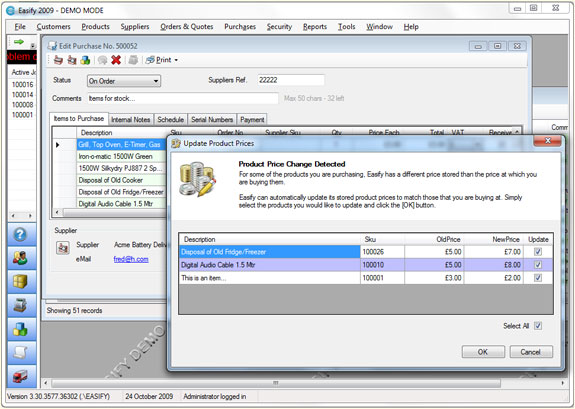Select active job 100016 in left list

coord(22,85)
